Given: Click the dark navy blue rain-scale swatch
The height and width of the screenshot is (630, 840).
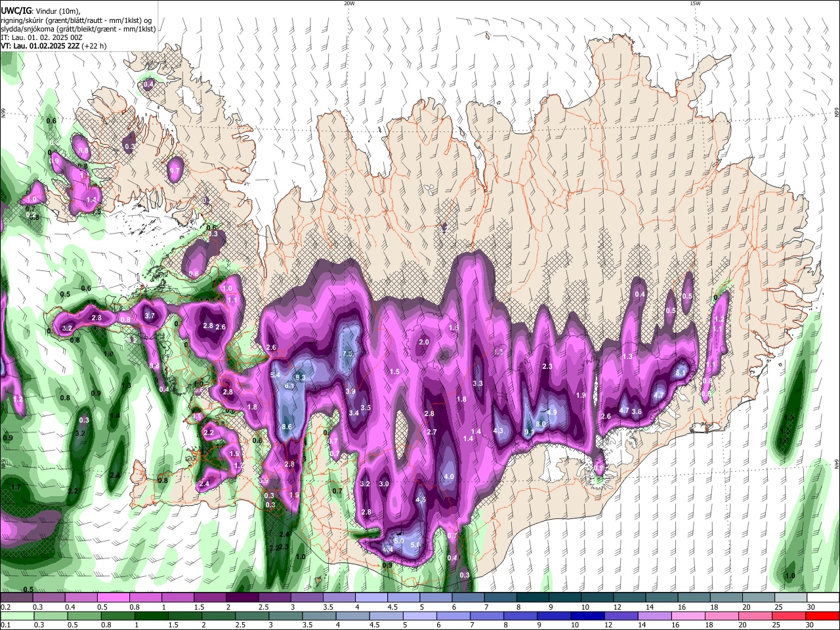Looking at the screenshot, I should [587, 616].
